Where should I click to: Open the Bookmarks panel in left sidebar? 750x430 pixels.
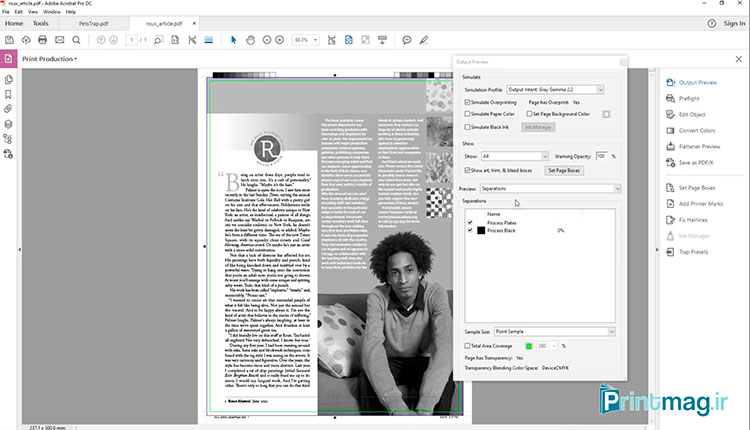pyautogui.click(x=8, y=92)
